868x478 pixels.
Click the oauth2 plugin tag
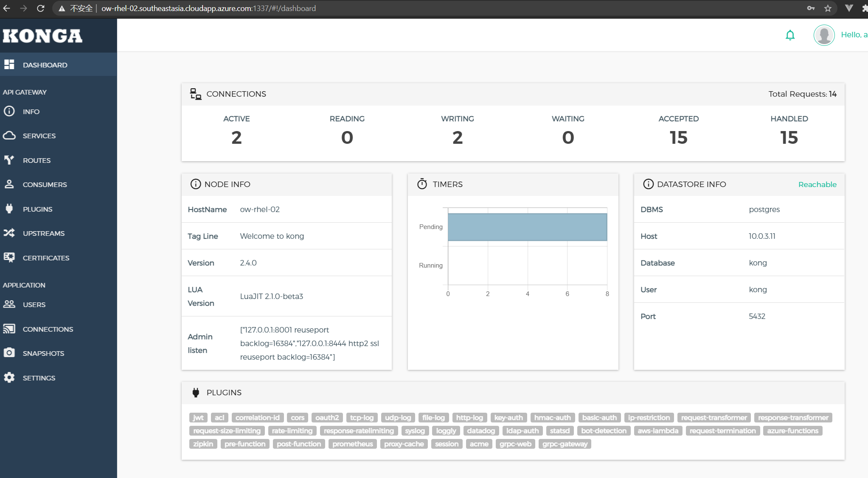[327, 418]
